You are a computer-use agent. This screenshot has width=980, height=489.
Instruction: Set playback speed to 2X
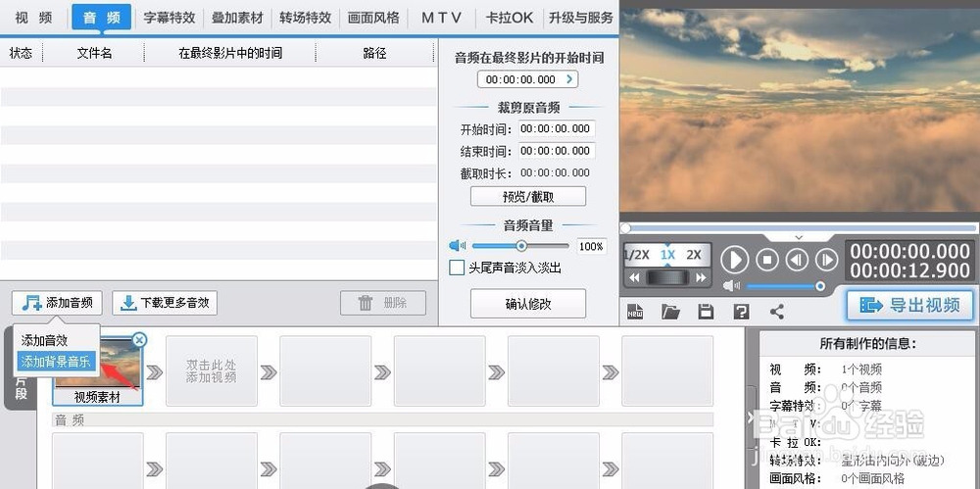pyautogui.click(x=694, y=255)
